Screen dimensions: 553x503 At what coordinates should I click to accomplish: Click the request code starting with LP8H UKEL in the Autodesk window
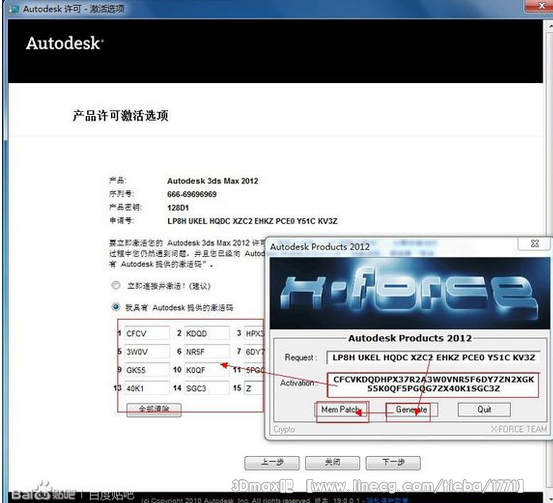point(252,221)
